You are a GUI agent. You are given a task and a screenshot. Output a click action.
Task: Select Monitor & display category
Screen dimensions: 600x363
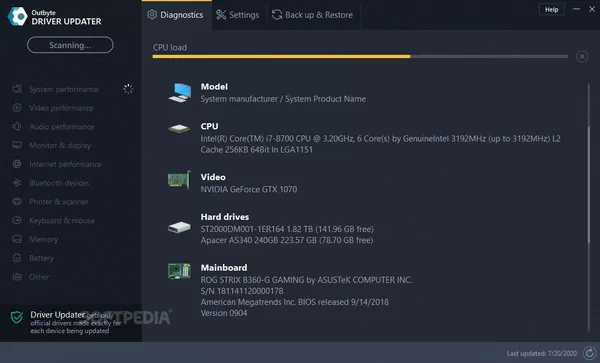tap(60, 145)
